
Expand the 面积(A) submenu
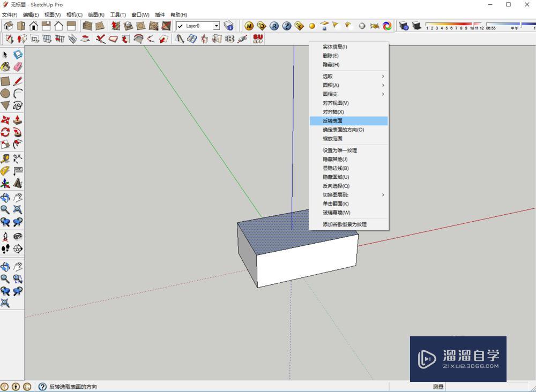point(349,85)
